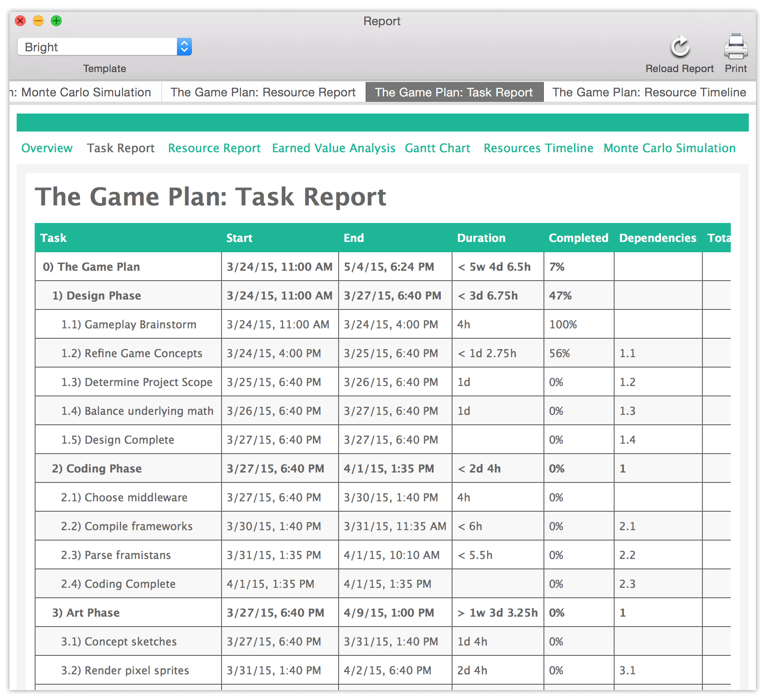Image resolution: width=765 pixels, height=700 pixels.
Task: Open Earned Value Analysis link
Action: point(334,148)
